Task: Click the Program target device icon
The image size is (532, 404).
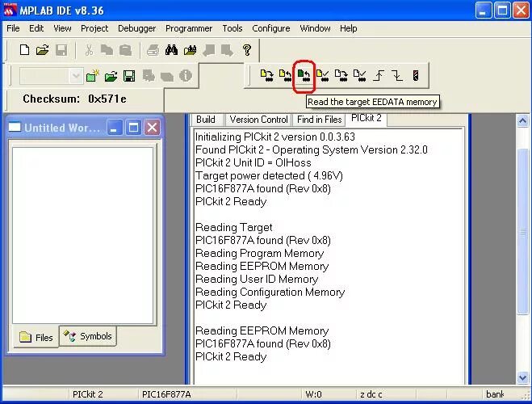Action: pyautogui.click(x=267, y=75)
